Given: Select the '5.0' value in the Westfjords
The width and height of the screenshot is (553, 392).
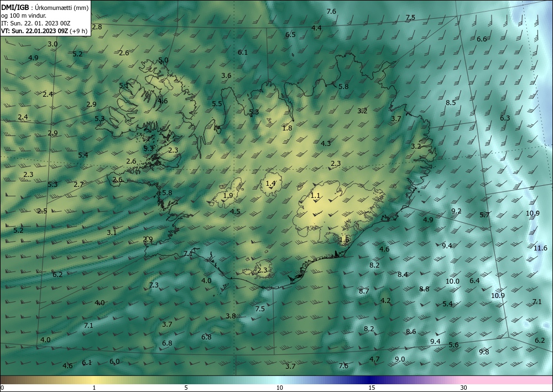Looking at the screenshot, I should point(163,60).
